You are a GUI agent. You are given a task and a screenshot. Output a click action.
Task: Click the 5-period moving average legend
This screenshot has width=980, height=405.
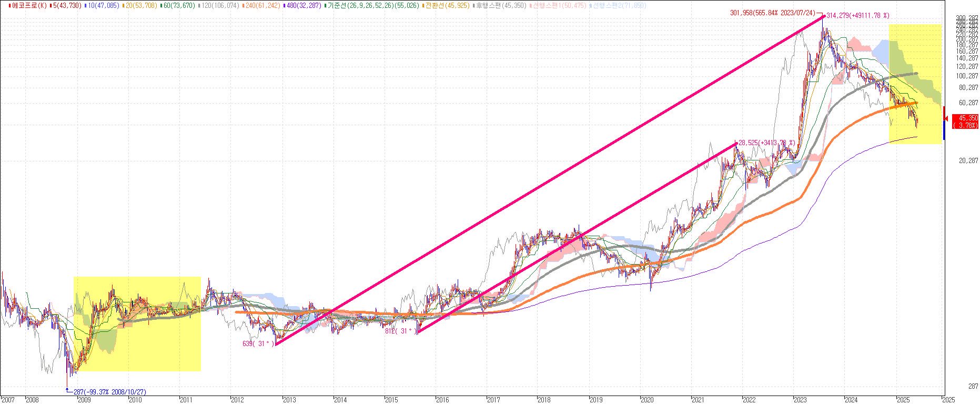click(67, 5)
